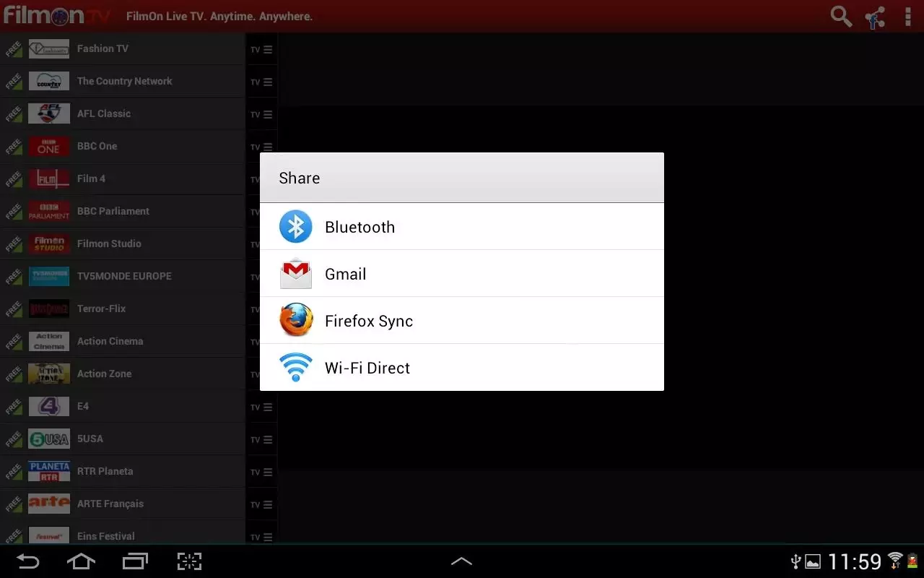
Task: Tap the 11:59 clock in status bar
Action: 855,561
